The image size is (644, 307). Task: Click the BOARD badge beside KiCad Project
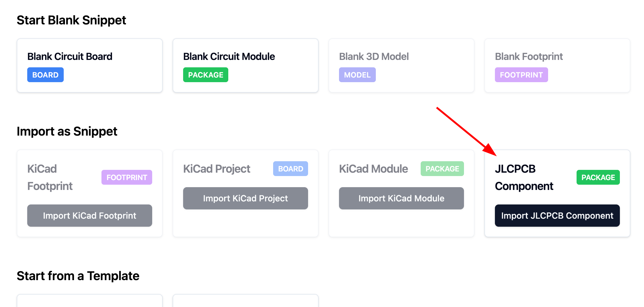290,169
